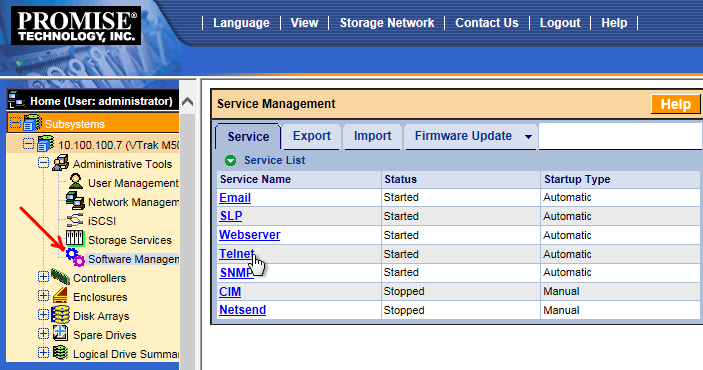Collapse the Administrative Tools node

click(x=43, y=162)
